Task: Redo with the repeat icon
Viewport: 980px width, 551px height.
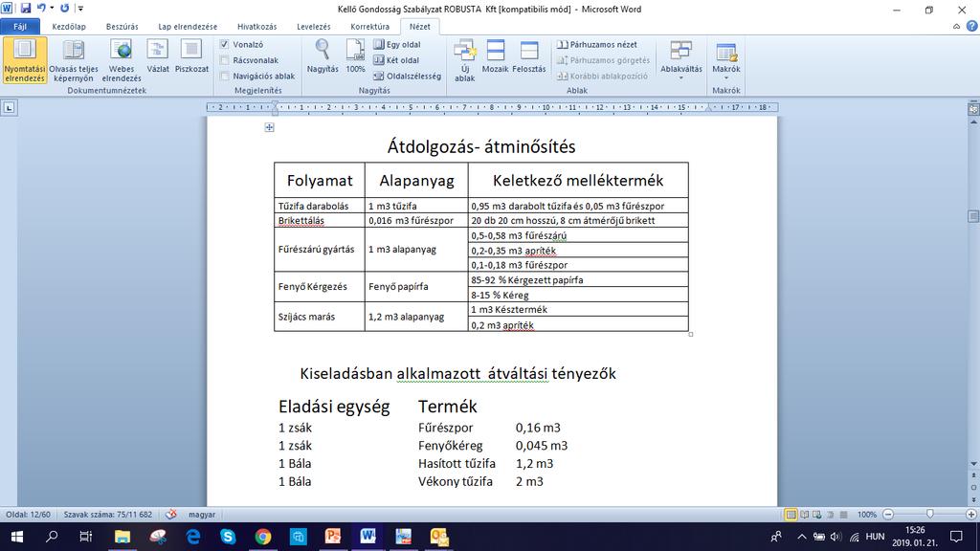Action: coord(64,9)
